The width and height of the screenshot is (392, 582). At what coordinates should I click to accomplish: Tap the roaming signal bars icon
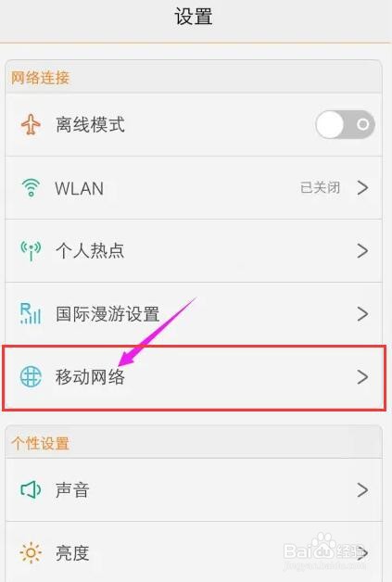31,313
